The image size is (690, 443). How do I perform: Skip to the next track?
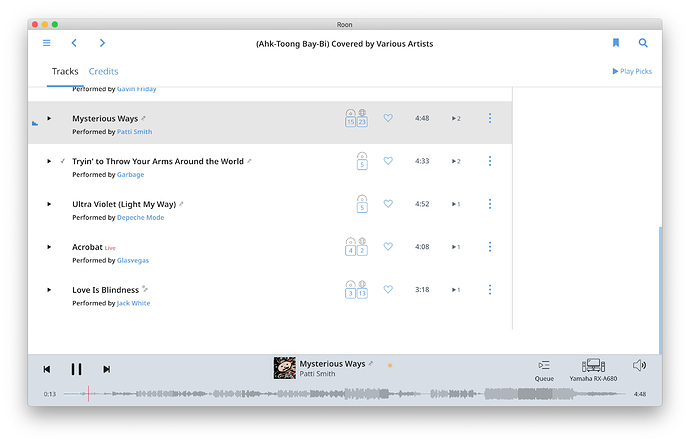coord(106,369)
